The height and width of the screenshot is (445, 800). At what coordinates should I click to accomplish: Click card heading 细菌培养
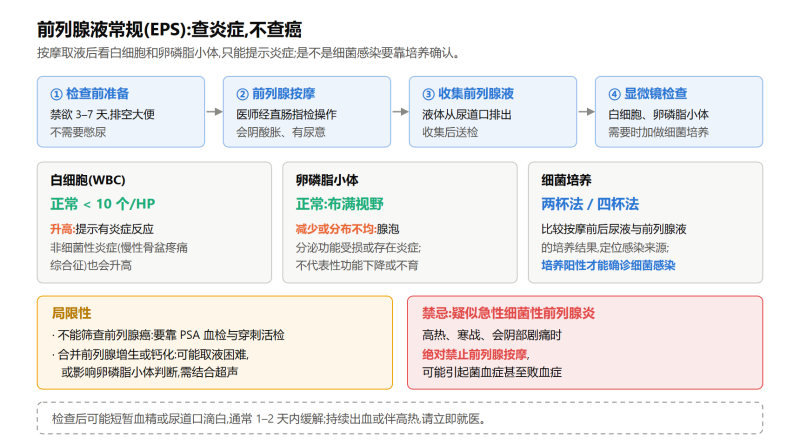coord(566,180)
